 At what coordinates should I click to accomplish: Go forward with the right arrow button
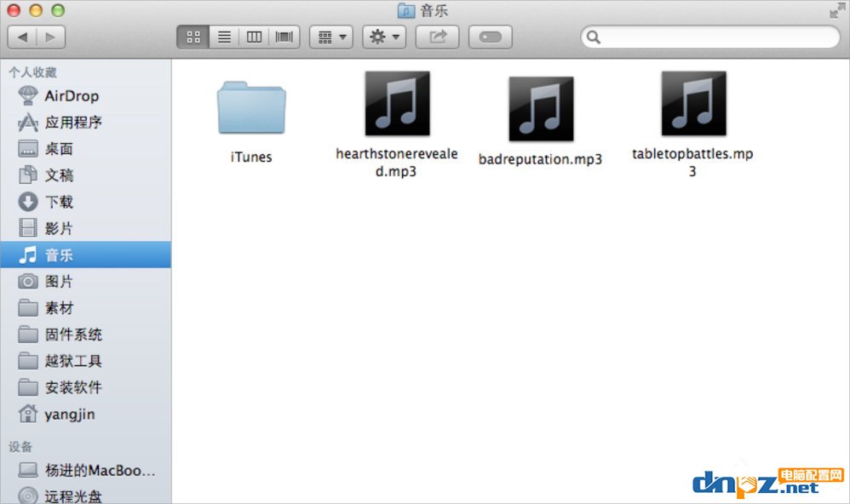pyautogui.click(x=50, y=37)
